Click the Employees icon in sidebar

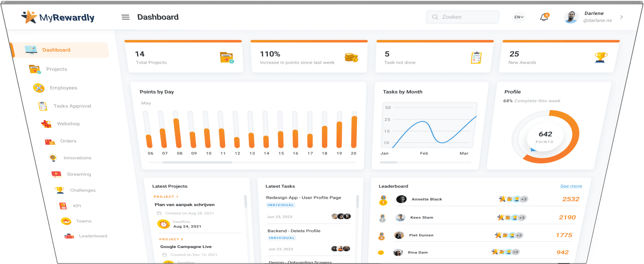click(39, 88)
